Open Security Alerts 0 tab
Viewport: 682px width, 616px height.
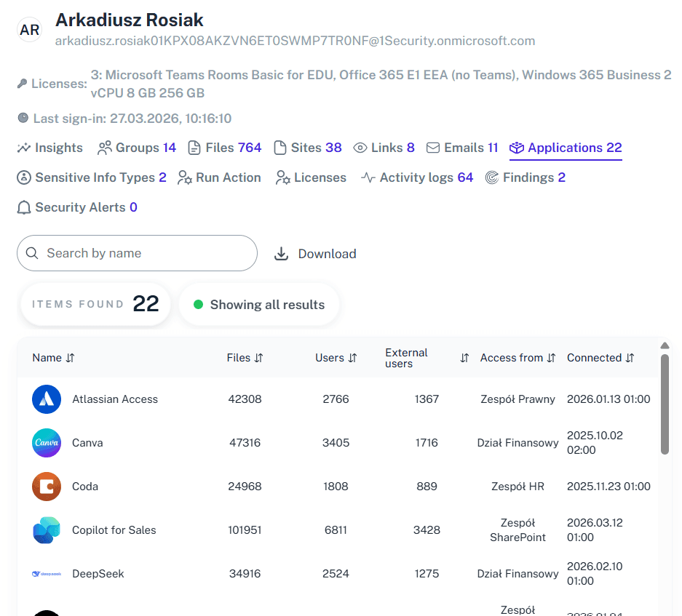[x=77, y=207]
